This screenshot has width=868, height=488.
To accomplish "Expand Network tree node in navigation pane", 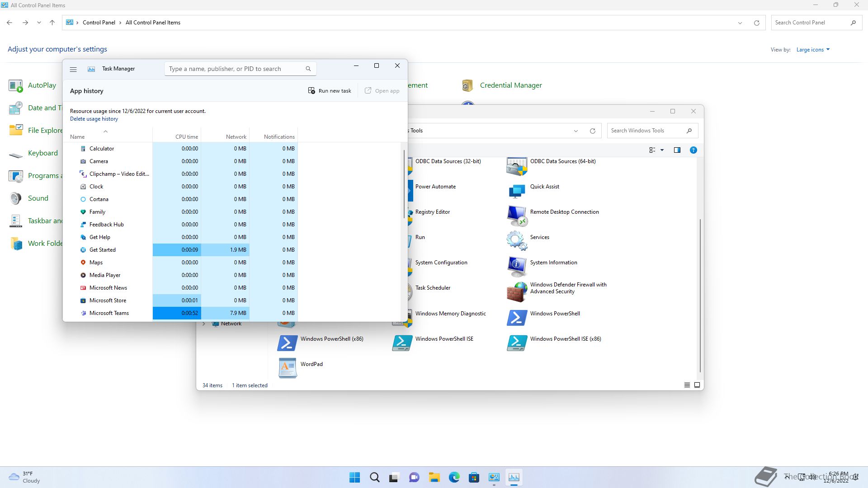I will point(204,324).
